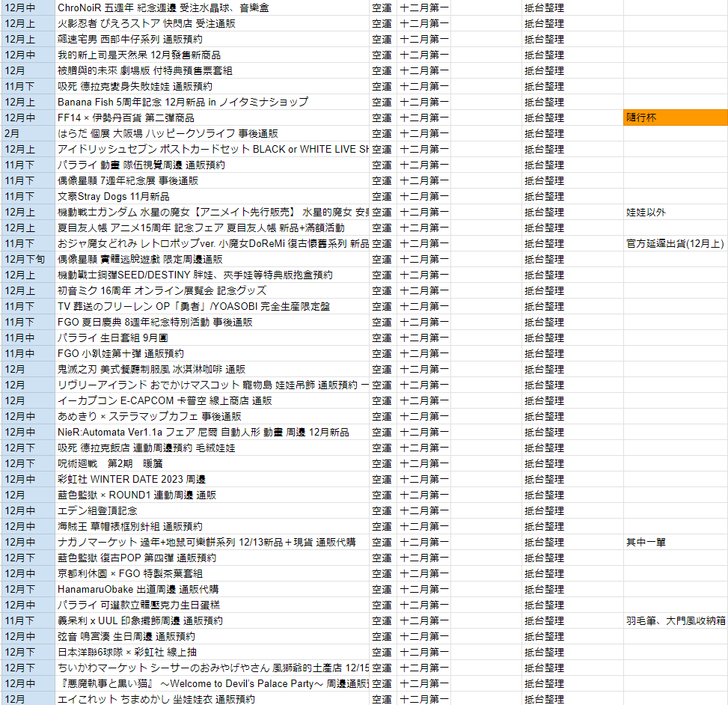Select '空運' in the Banana Fish row

[x=383, y=103]
